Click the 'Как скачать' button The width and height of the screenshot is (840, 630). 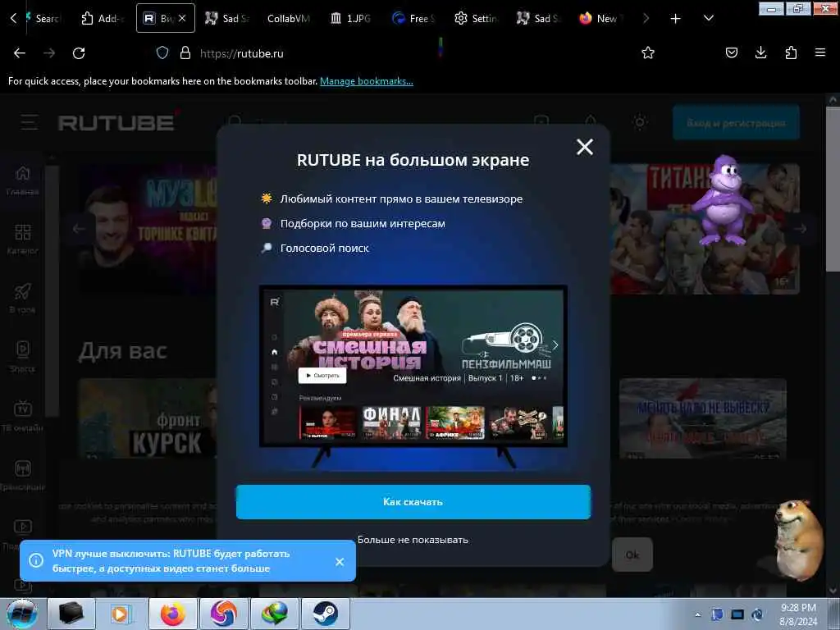[x=413, y=502]
